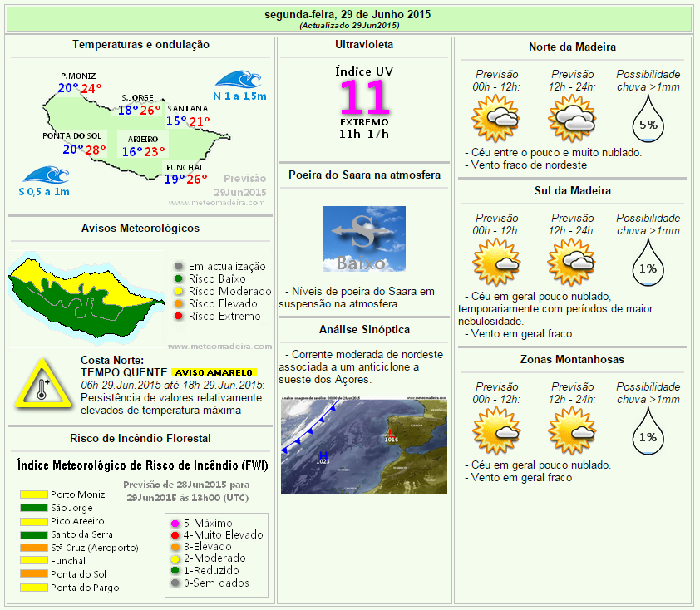Click SANTANA temperature 15° 21° on map

pos(188,121)
